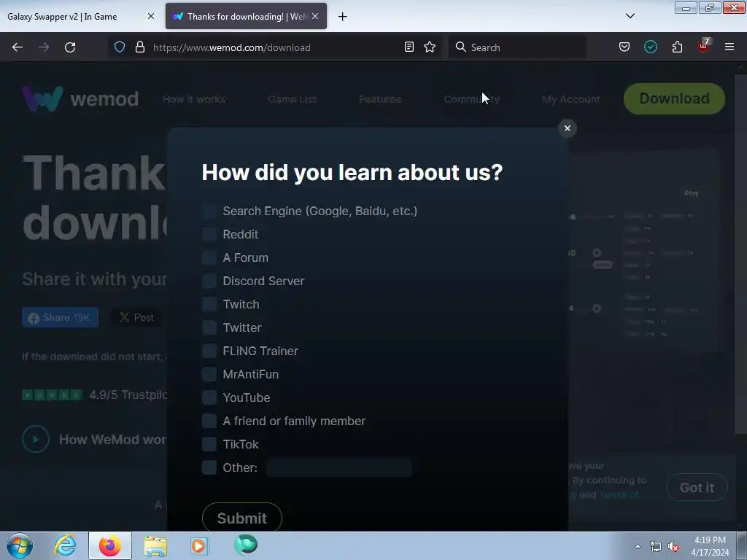Image resolution: width=747 pixels, height=560 pixels.
Task: Open Game List page
Action: (292, 99)
